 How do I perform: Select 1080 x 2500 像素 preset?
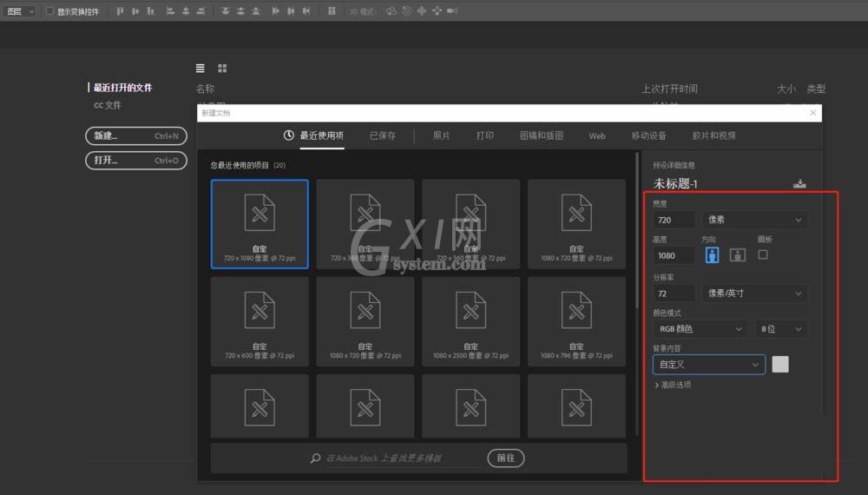coord(471,321)
